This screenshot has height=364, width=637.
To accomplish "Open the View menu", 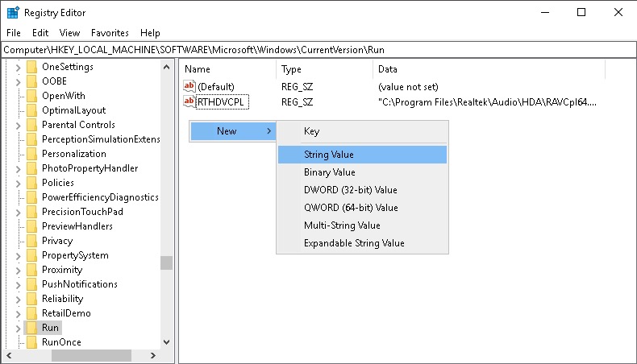I will click(x=69, y=33).
